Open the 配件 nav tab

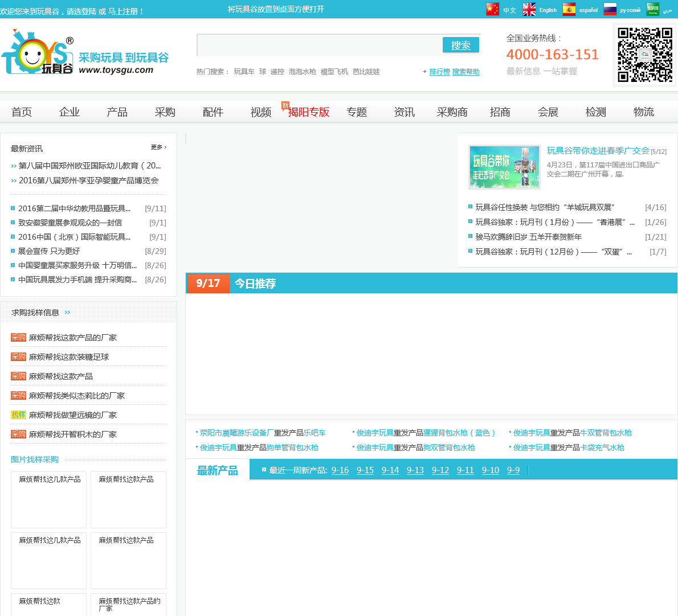pos(213,112)
